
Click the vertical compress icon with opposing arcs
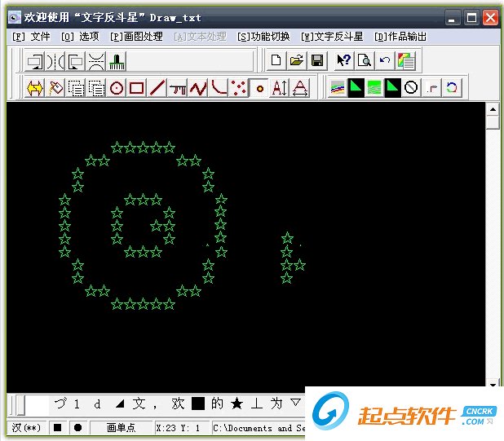click(x=96, y=61)
